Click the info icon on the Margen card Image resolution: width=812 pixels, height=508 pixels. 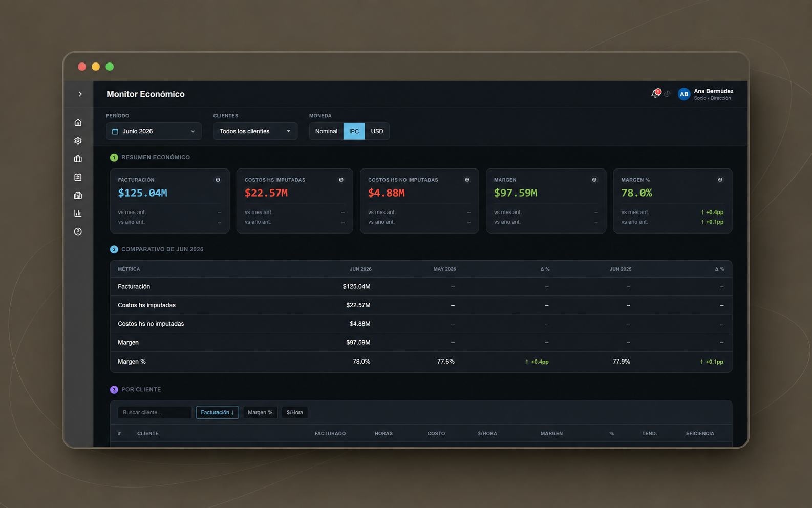pyautogui.click(x=594, y=180)
